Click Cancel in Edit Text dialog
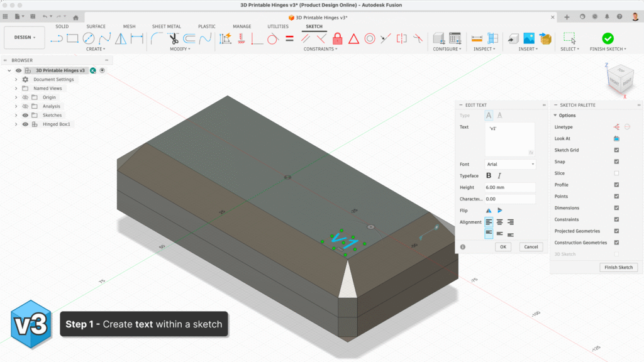The height and width of the screenshot is (362, 644). pos(531,247)
